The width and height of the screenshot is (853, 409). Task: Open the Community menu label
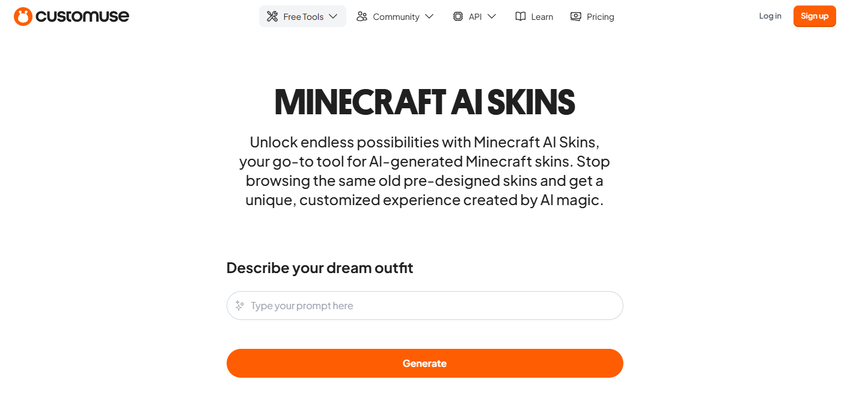pyautogui.click(x=396, y=16)
